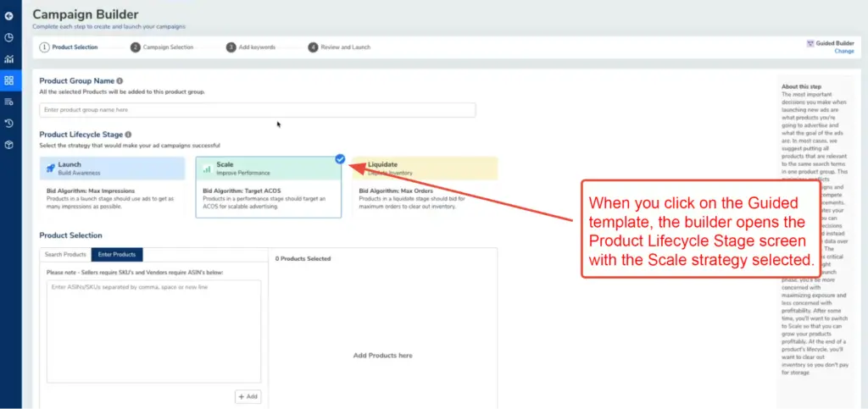Switch to the Search Products tab
Screen dimensions: 868x409
(x=65, y=254)
